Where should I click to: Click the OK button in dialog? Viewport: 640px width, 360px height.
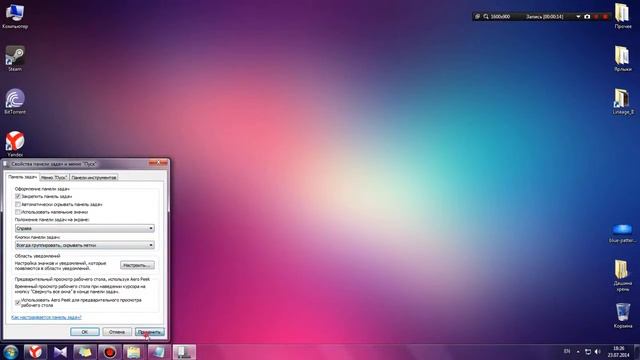[x=84, y=332]
